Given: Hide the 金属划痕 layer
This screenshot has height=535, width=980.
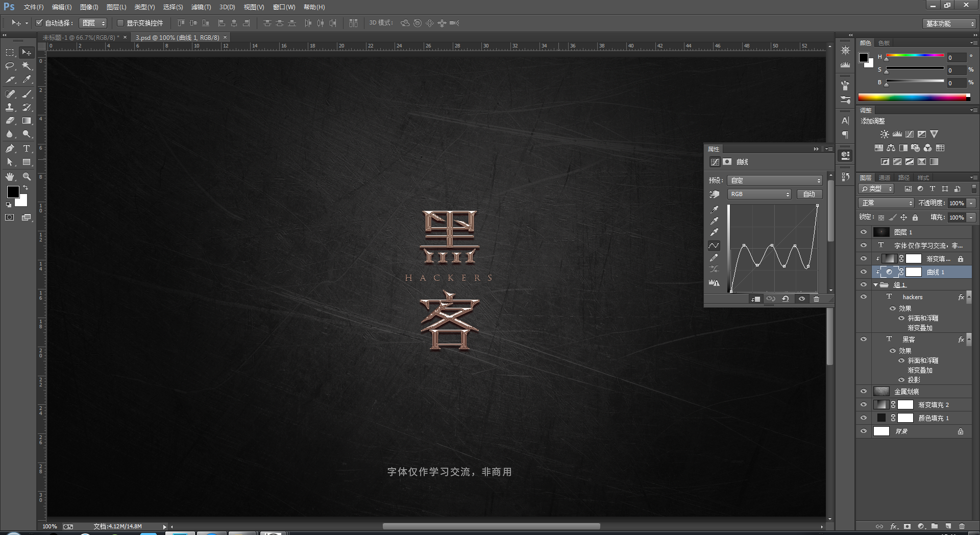Looking at the screenshot, I should coord(864,392).
